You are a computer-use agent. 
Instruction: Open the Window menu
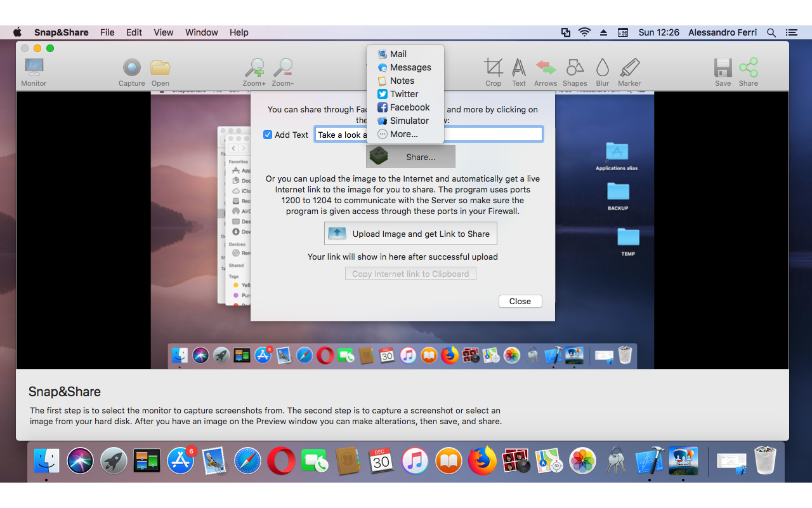(x=202, y=32)
